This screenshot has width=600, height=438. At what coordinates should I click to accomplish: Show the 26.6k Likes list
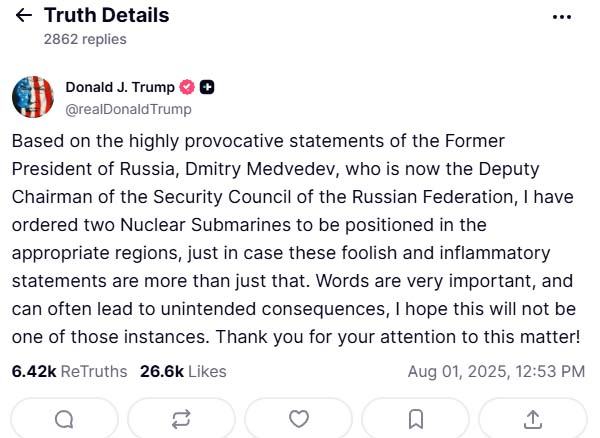point(183,371)
